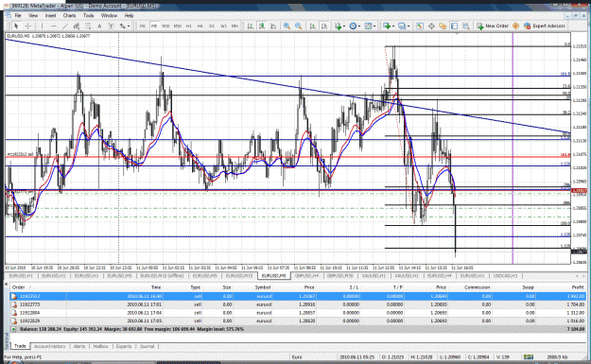Image resolution: width=591 pixels, height=364 pixels.
Task: Switch to the Mailbox terminal tab
Action: point(100,346)
